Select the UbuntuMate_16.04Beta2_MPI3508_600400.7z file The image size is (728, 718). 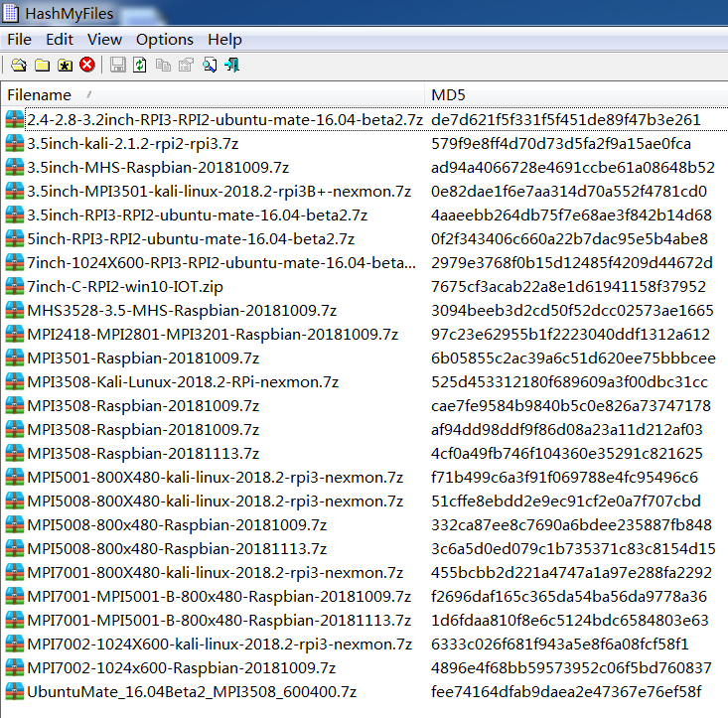(192, 691)
